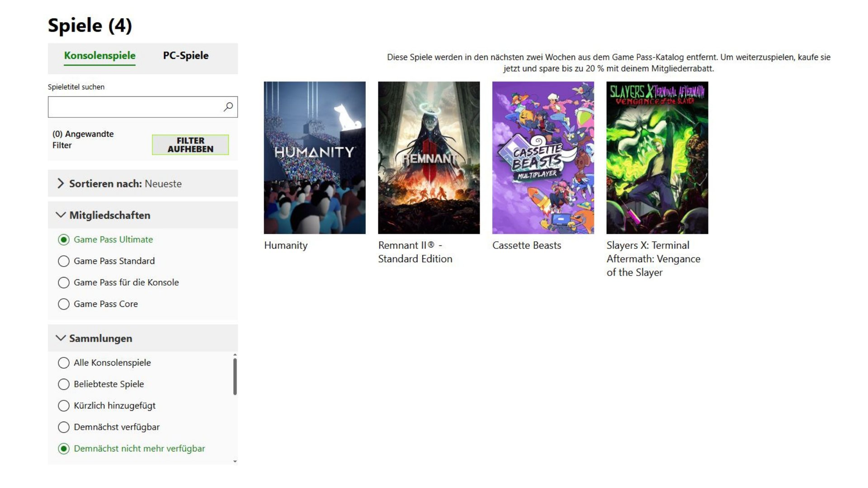Image resolution: width=868 pixels, height=488 pixels.
Task: Open Slayers X: Terminal Aftermath title link
Action: 653,259
